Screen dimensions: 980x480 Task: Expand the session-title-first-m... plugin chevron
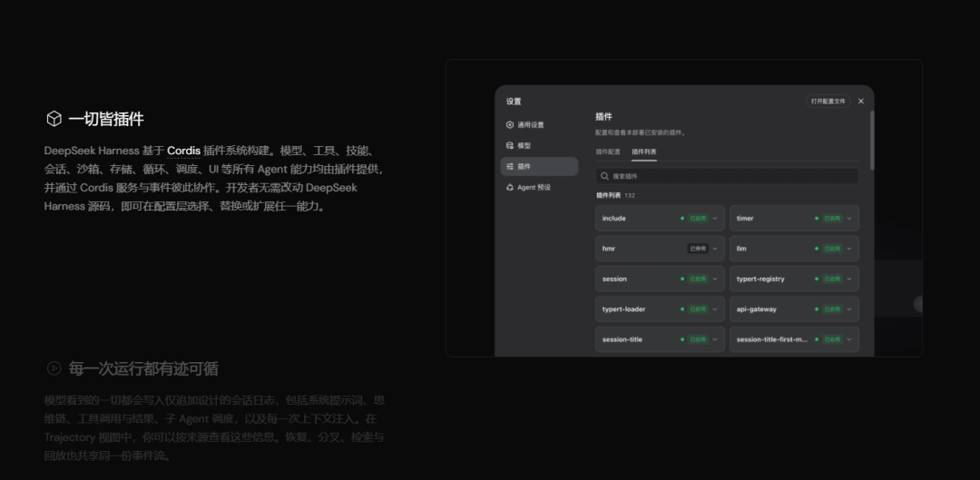[848, 340]
